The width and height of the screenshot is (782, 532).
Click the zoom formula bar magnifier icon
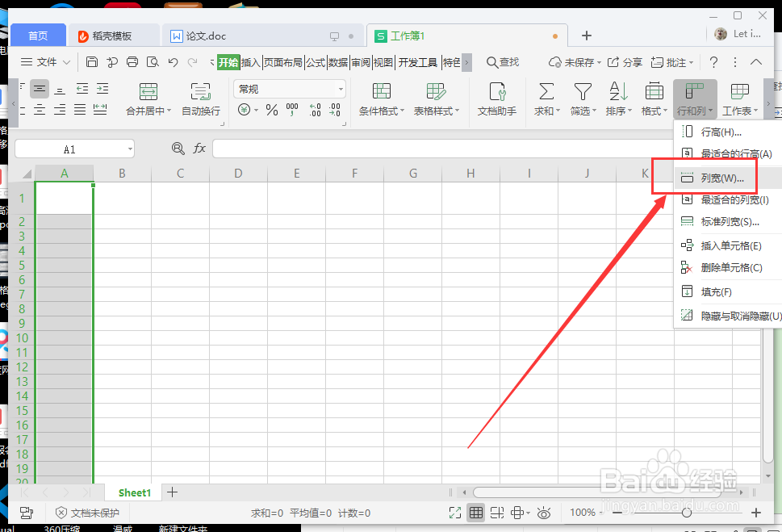(x=178, y=149)
